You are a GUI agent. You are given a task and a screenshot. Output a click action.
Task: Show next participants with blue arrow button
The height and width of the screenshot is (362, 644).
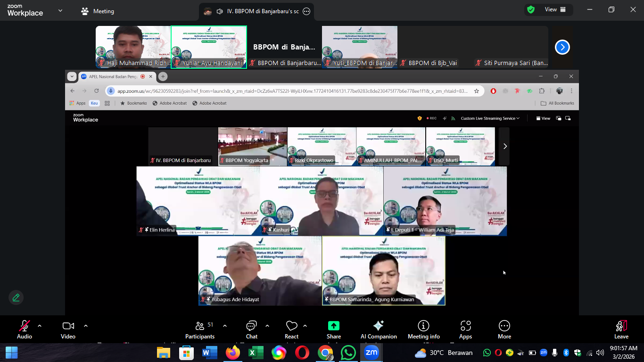562,47
